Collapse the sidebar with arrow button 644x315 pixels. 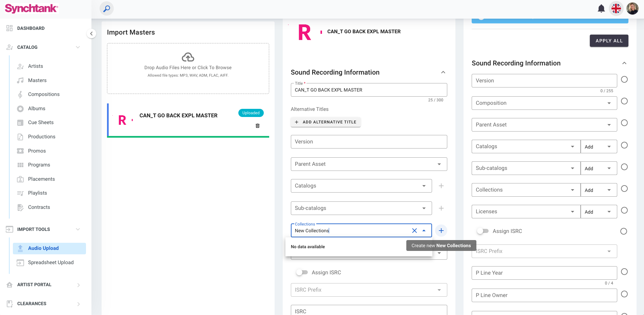click(91, 34)
